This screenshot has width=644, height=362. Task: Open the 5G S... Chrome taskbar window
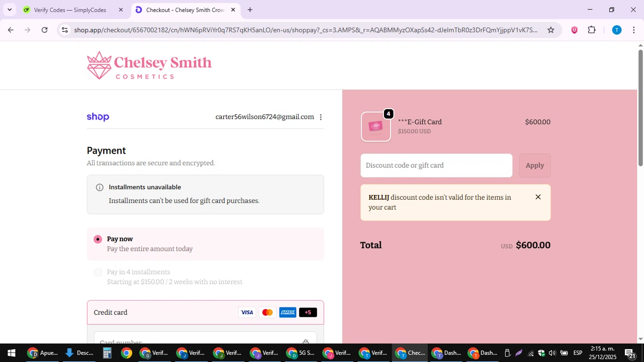(x=301, y=353)
